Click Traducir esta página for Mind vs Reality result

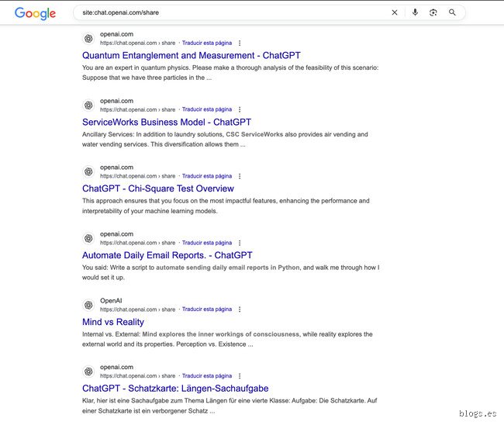[x=207, y=309]
